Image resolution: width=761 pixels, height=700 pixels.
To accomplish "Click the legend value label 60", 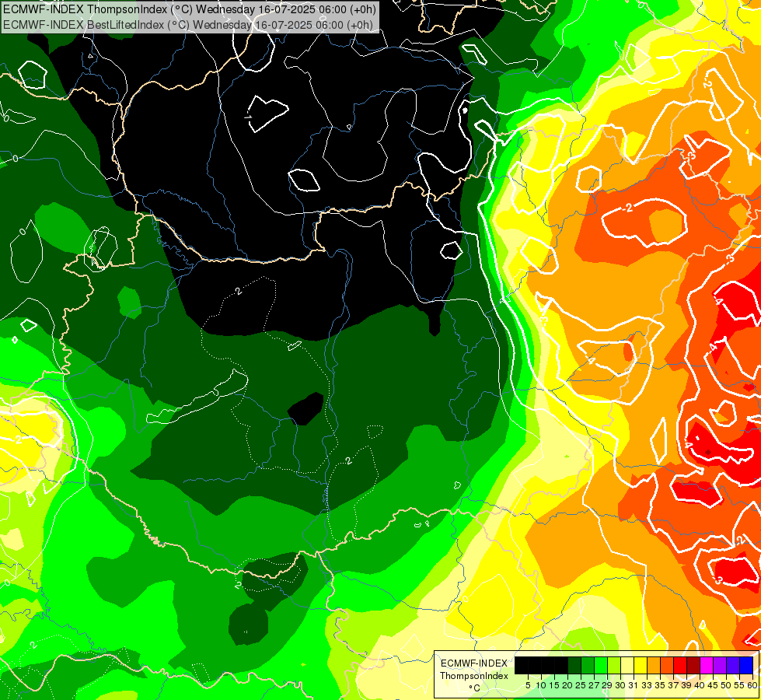I will pyautogui.click(x=752, y=685).
